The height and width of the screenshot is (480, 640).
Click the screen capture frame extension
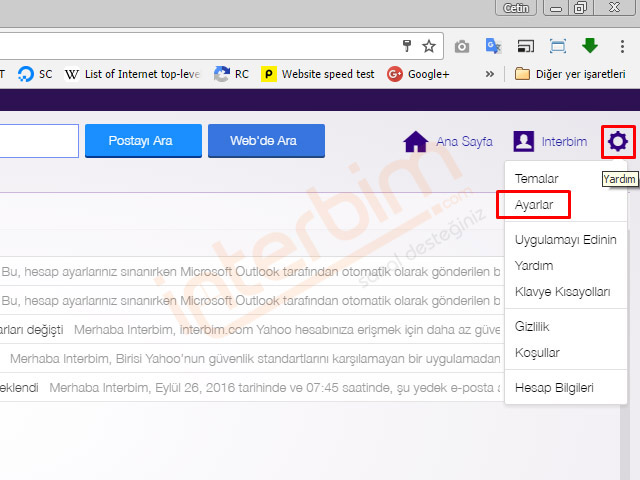558,46
